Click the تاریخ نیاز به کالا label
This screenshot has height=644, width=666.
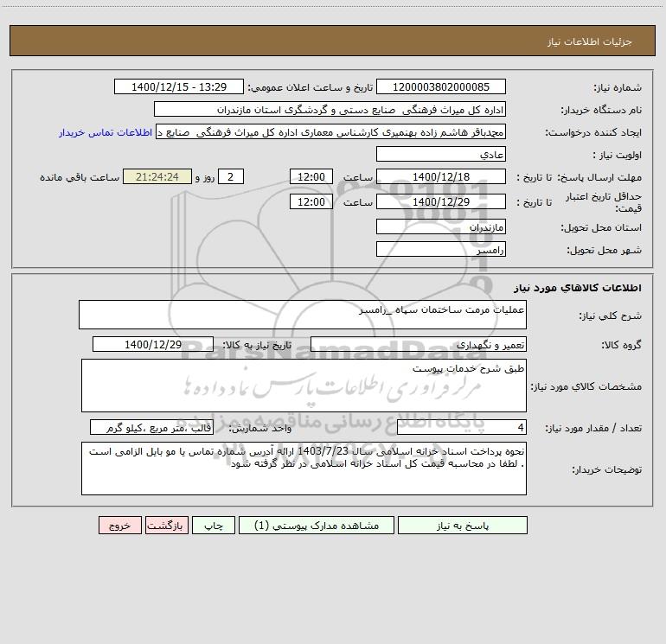(258, 345)
